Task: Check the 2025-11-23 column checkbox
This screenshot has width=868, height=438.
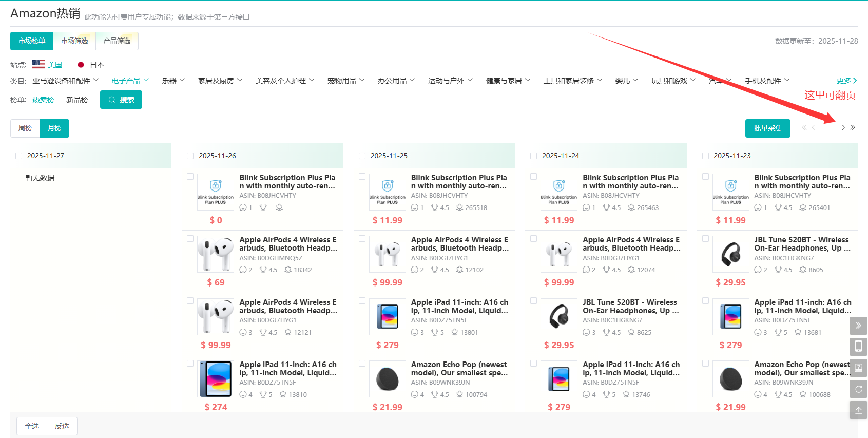Action: tap(705, 156)
